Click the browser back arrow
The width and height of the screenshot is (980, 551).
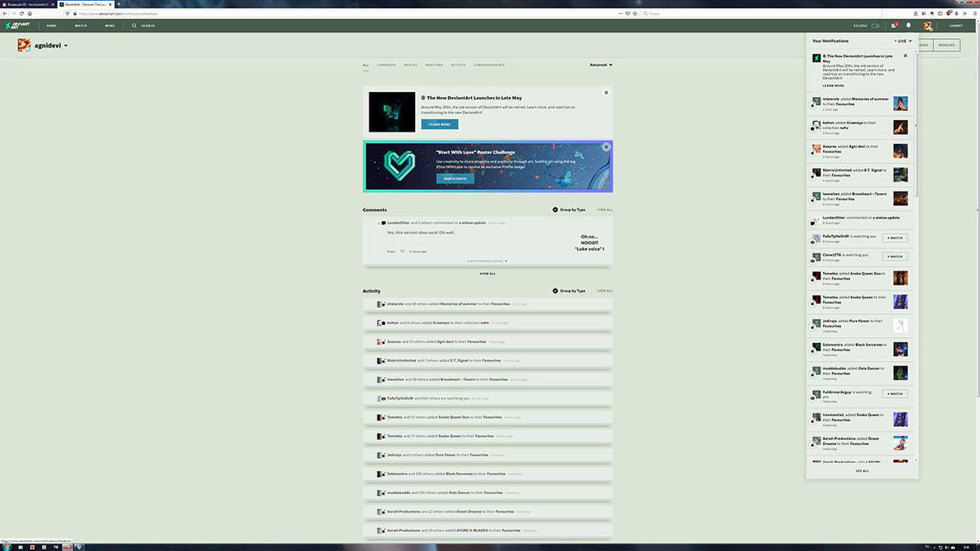5,13
